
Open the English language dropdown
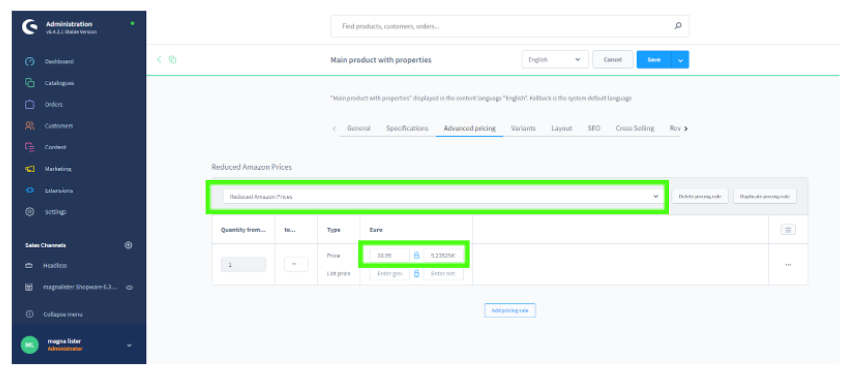click(x=555, y=59)
